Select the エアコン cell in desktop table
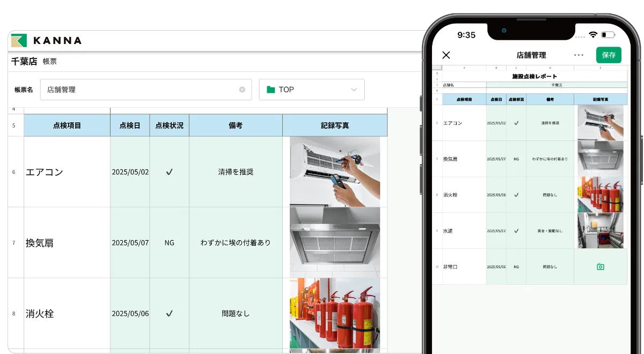 pyautogui.click(x=67, y=172)
